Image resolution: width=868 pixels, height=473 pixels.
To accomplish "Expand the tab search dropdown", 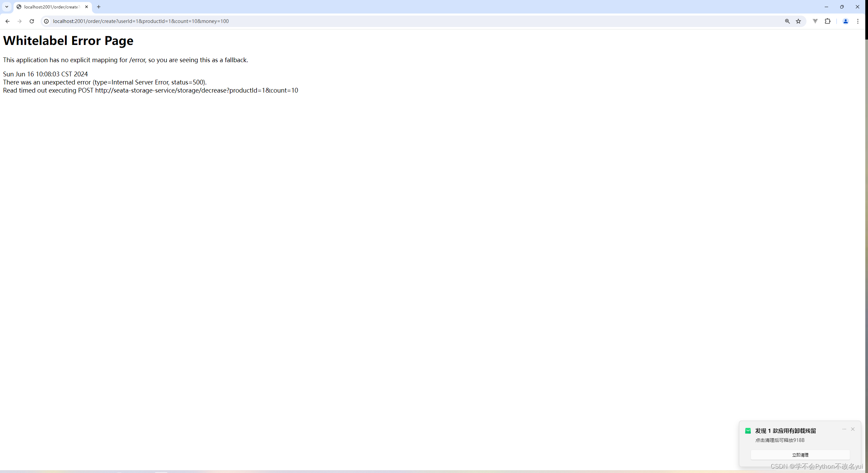I will (7, 7).
